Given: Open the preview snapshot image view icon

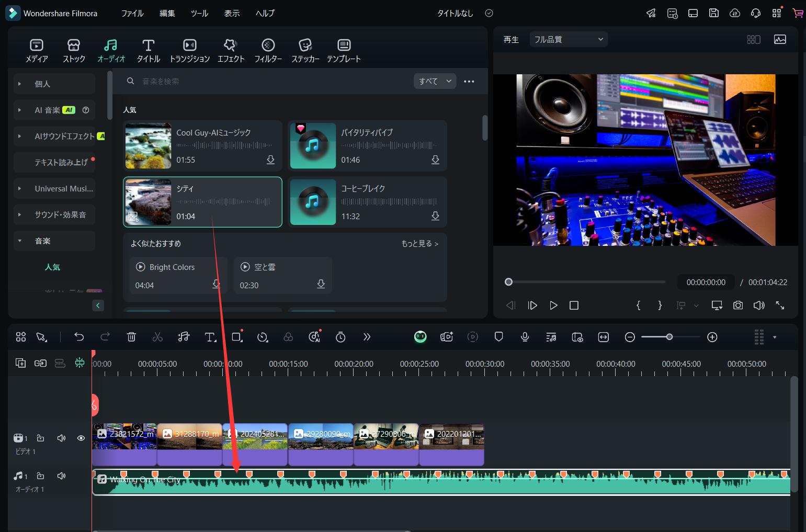Looking at the screenshot, I should click(x=780, y=39).
